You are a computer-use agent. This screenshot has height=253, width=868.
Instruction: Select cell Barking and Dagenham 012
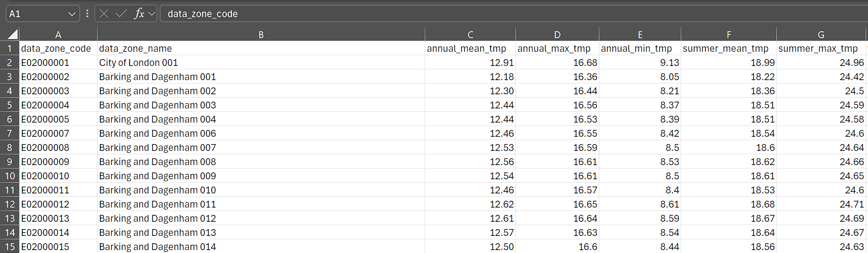tap(158, 218)
